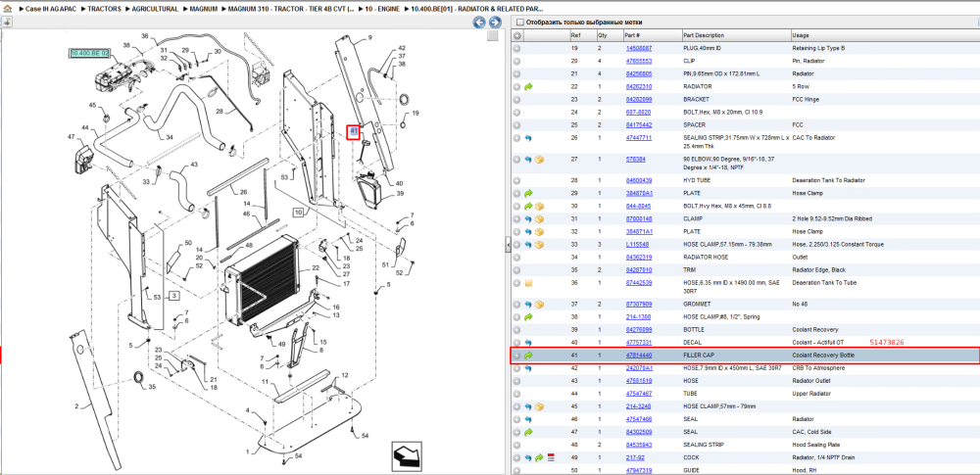Viewport: 980px width, 475px height.
Task: Toggle the select-all circle in table header
Action: coord(516,35)
